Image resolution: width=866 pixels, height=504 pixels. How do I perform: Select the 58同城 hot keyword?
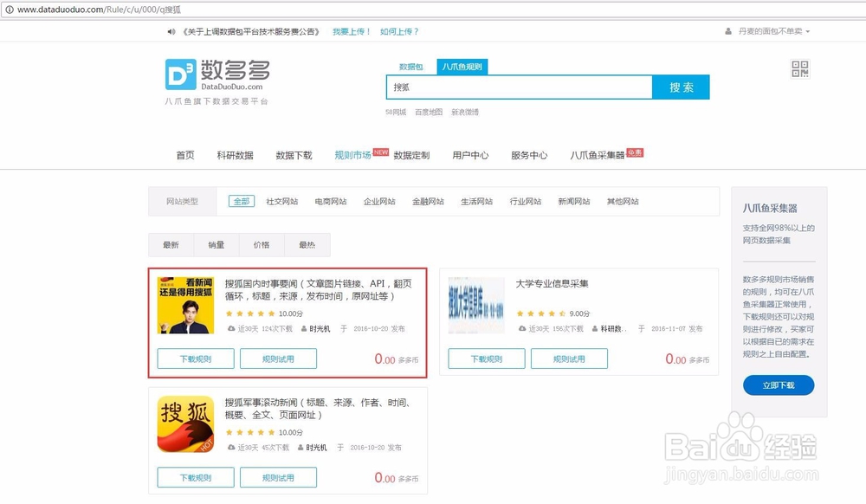[396, 112]
